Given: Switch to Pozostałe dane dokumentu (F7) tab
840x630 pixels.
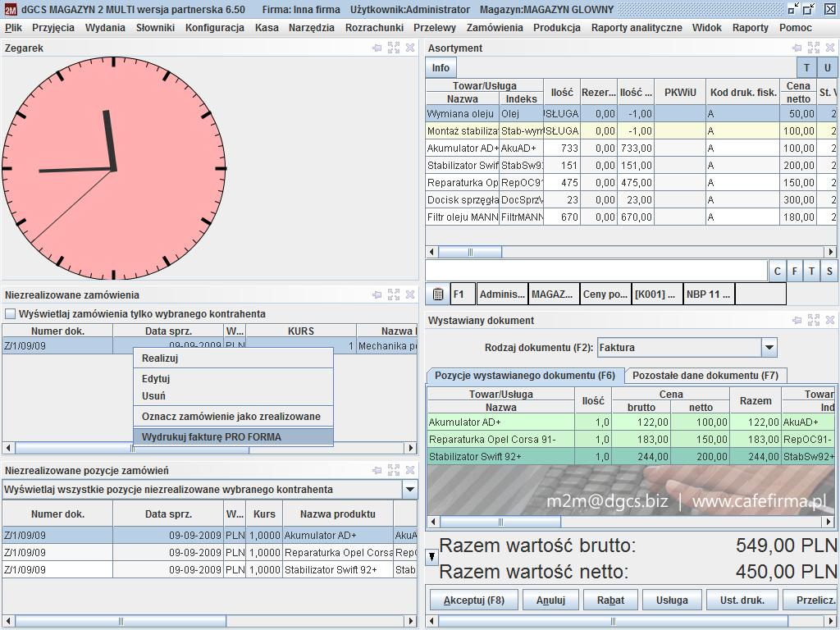Looking at the screenshot, I should pos(705,375).
